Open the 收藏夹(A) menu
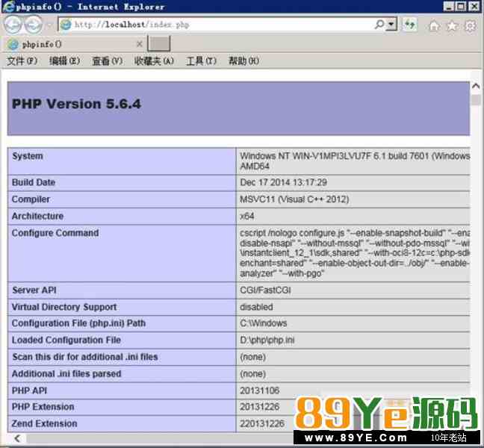Screen dimensions: 484x448 click(x=155, y=60)
